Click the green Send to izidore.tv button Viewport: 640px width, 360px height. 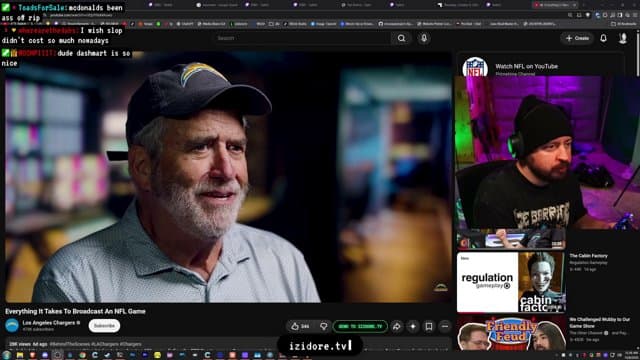click(360, 327)
